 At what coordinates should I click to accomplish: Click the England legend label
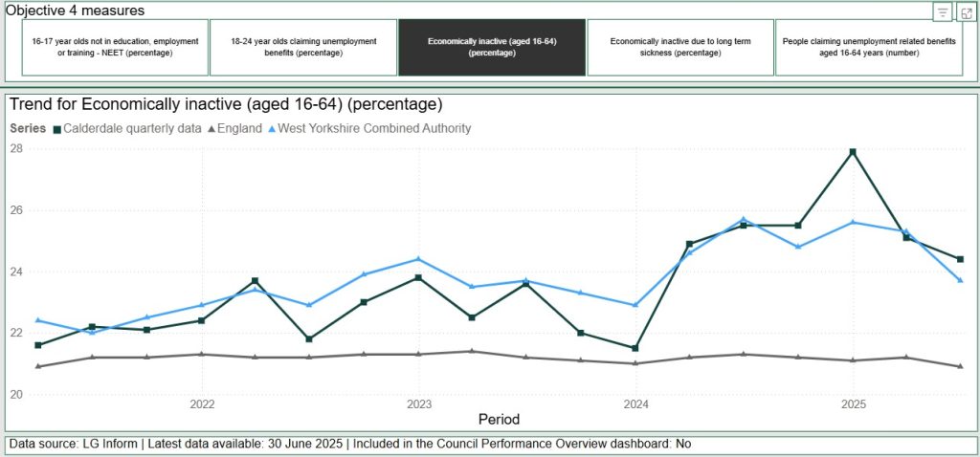pyautogui.click(x=240, y=129)
